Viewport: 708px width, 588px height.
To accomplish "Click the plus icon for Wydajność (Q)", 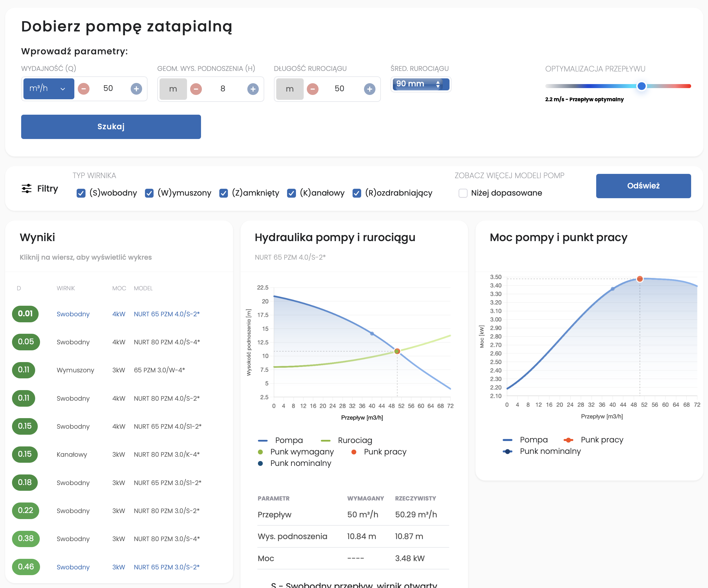I will [x=136, y=89].
